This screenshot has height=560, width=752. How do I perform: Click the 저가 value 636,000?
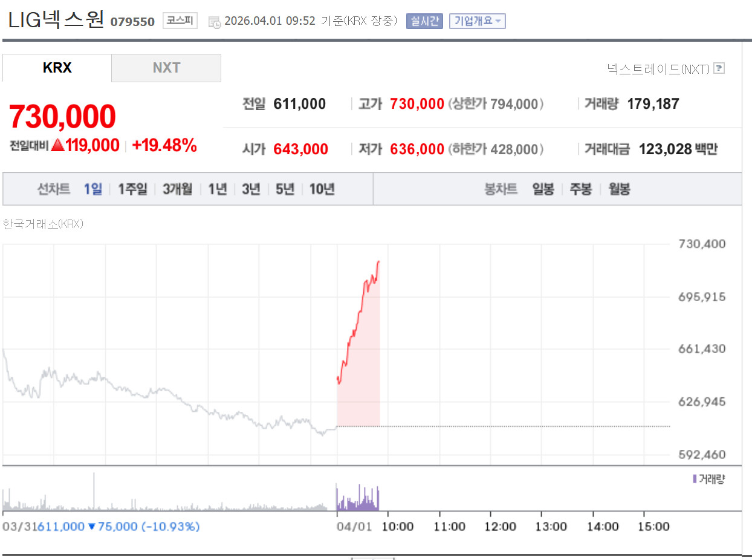click(x=417, y=149)
